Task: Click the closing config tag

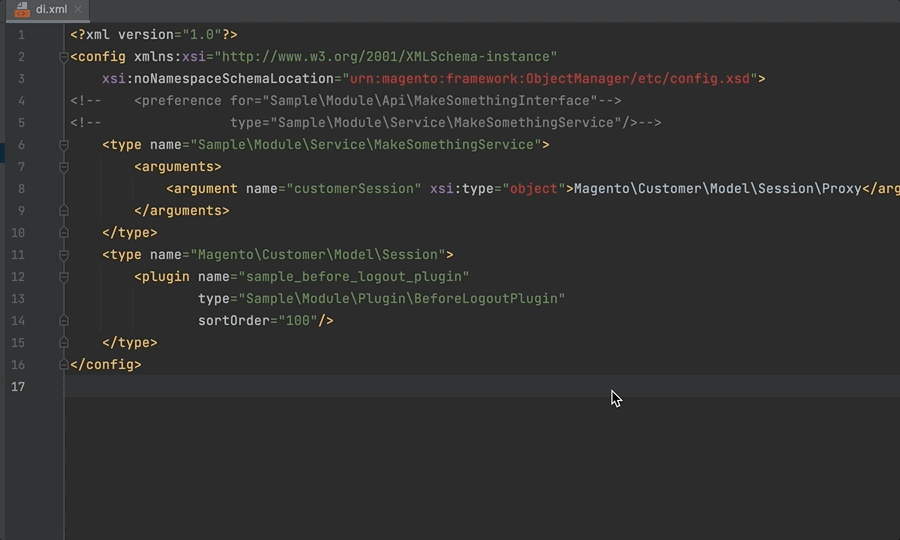Action: coord(106,364)
